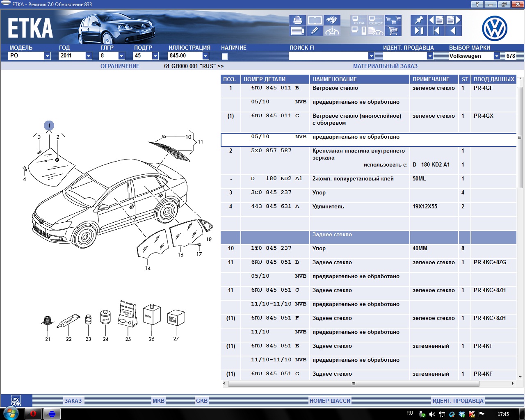
Task: Expand the ВЫБОР МАРКИ Volkswagen dropdown
Action: coord(497,56)
